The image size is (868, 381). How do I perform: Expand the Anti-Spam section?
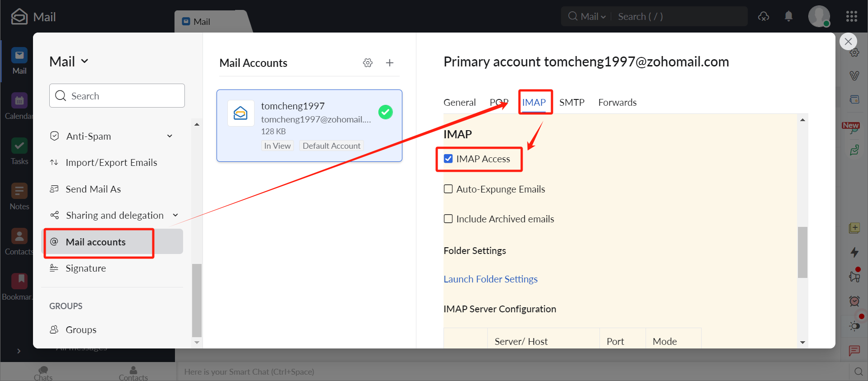[170, 136]
